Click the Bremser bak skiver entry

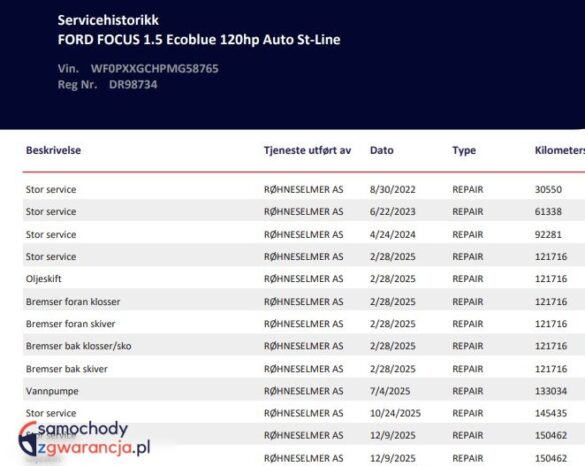66,369
